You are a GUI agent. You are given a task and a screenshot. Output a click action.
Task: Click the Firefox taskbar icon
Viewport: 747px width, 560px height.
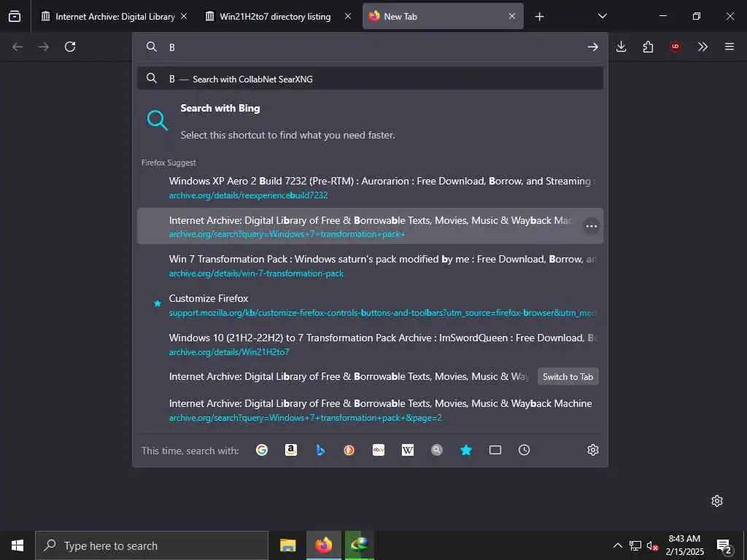tap(323, 545)
